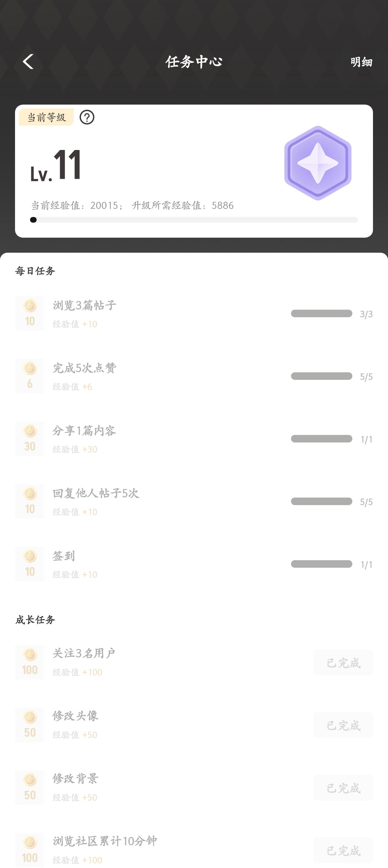Click the experience progress bar
This screenshot has height=868, width=388.
[194, 220]
